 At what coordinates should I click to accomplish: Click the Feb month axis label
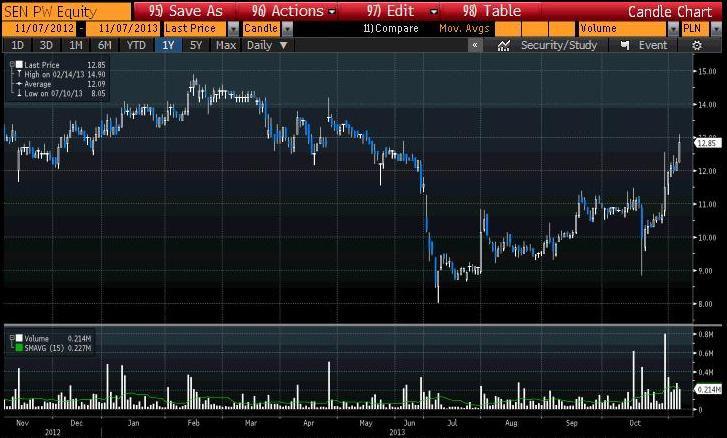[193, 423]
